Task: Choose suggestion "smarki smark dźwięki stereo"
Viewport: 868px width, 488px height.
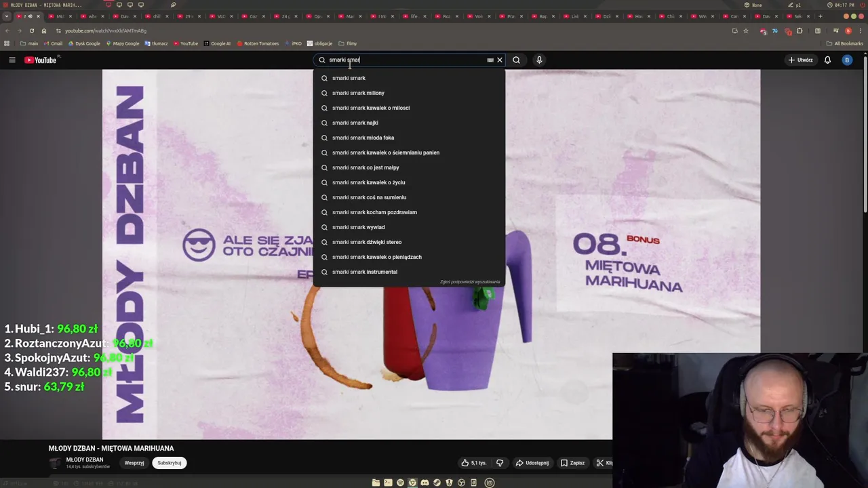Action: (410, 242)
